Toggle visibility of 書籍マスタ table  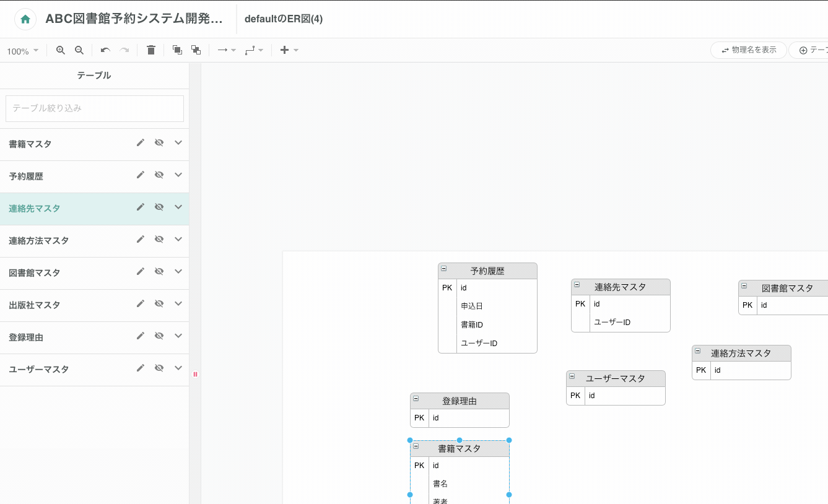point(159,142)
